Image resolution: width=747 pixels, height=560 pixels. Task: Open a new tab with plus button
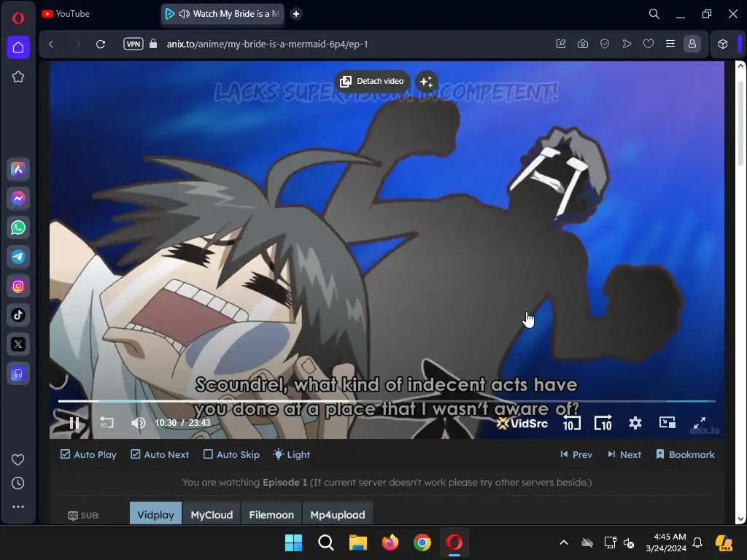(x=296, y=14)
